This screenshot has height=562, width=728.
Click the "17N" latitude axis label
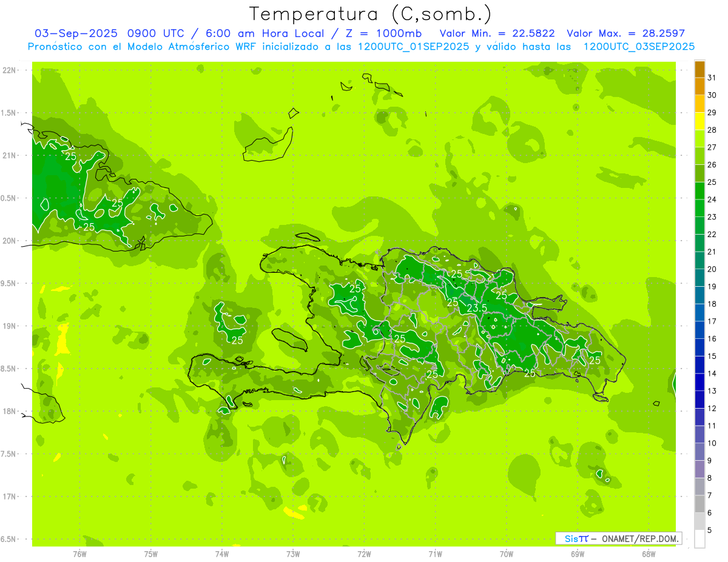(9, 497)
